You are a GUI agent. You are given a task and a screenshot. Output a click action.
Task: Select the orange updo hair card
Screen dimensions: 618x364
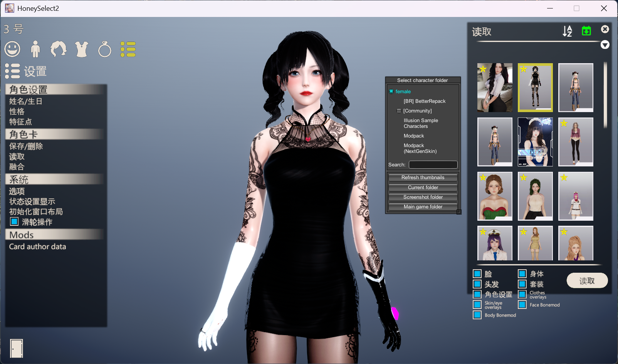pyautogui.click(x=576, y=243)
